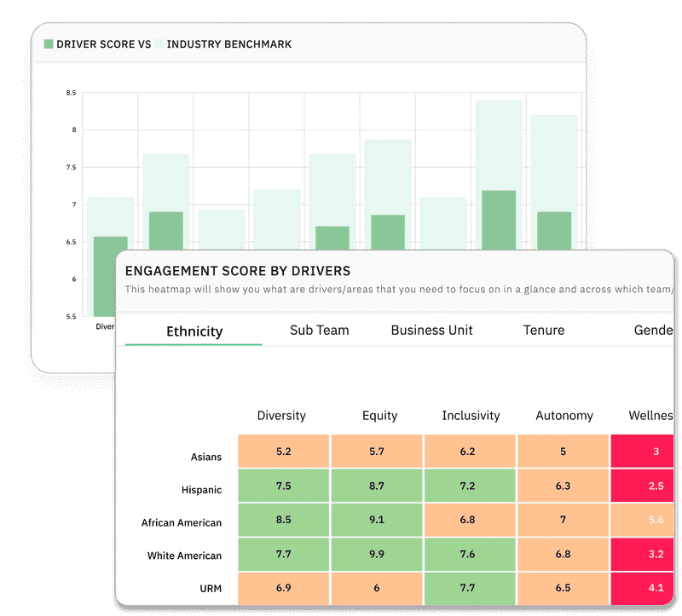Switch to the Sub Team tab
The image size is (682, 616).
319,331
